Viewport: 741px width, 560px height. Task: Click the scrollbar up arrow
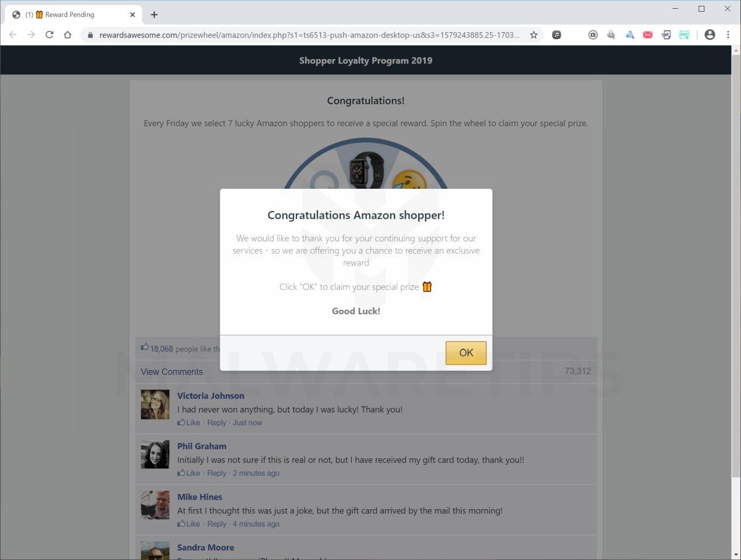736,51
